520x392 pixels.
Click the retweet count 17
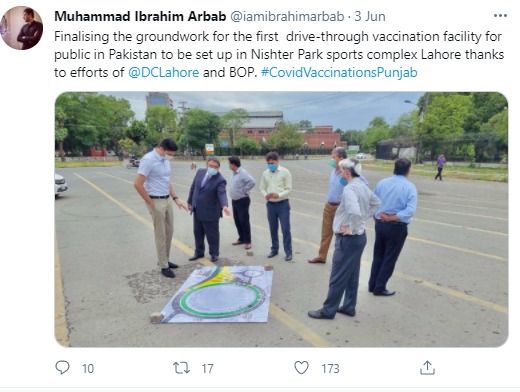coord(207,368)
